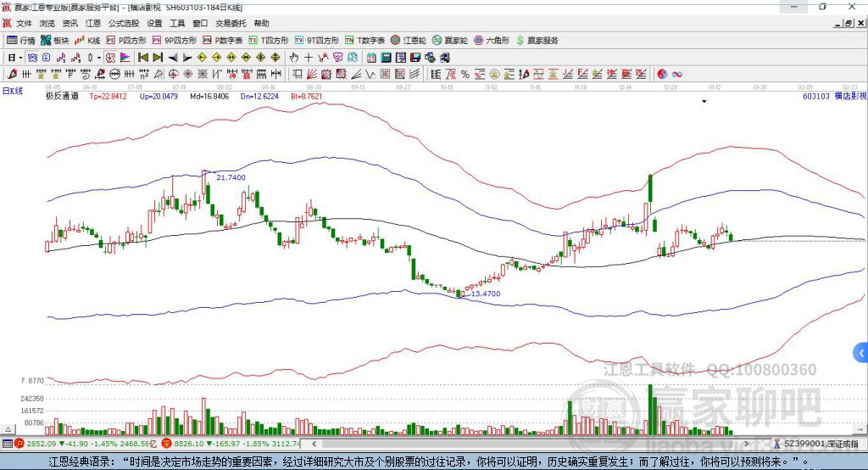
Task: Open the 六角形 hexagon tool
Action: [x=492, y=41]
